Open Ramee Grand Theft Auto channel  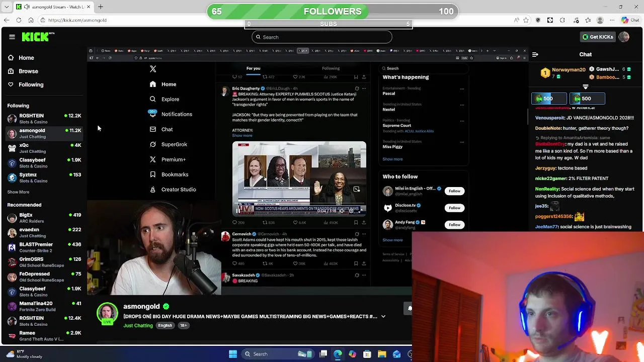pos(44,335)
